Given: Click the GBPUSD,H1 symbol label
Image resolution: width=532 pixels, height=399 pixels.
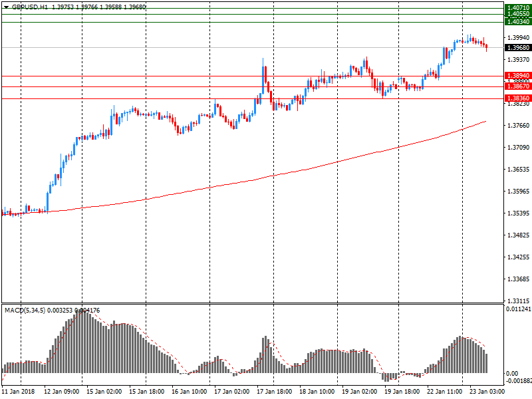Looking at the screenshot, I should (x=30, y=7).
